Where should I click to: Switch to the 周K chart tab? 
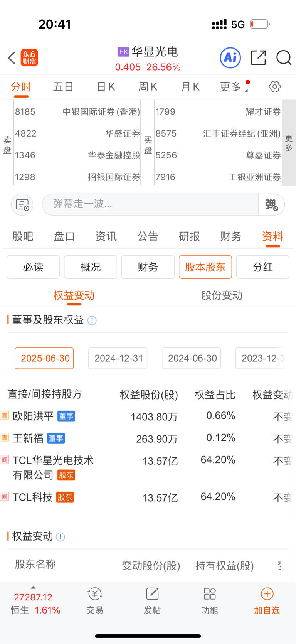(x=148, y=87)
